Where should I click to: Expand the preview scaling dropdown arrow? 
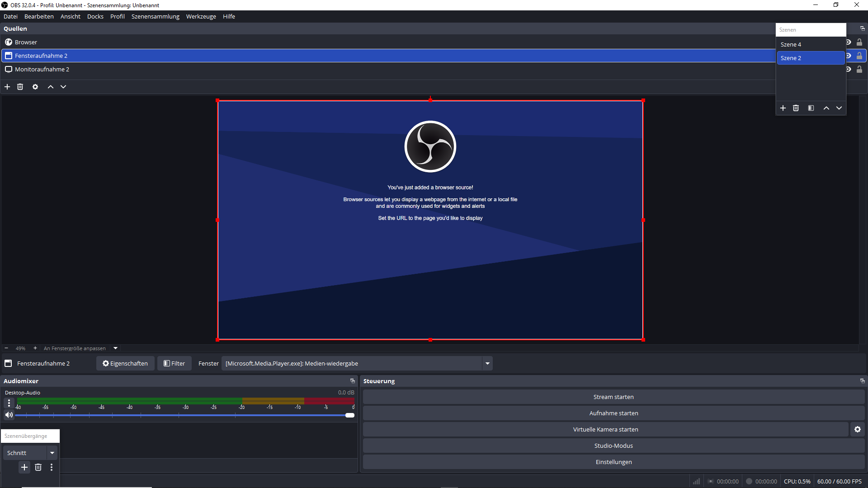click(x=116, y=348)
